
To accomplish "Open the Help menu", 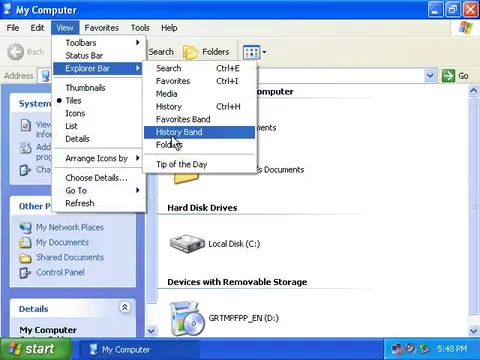I will [169, 28].
